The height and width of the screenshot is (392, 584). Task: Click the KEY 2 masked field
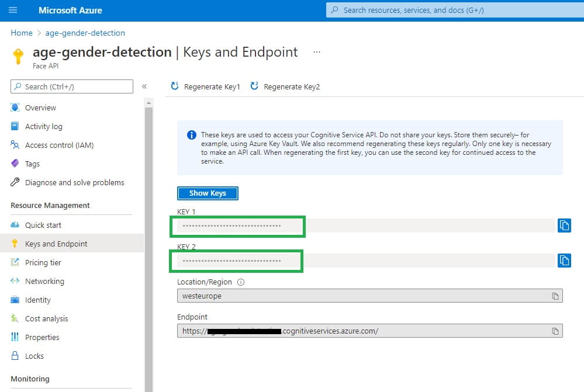point(366,261)
